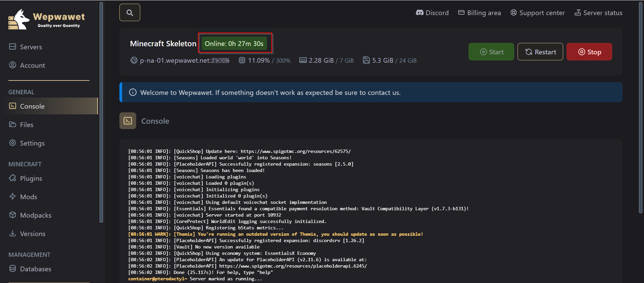This screenshot has height=283, width=644.
Task: Click the Databases cylinder icon
Action: [x=12, y=269]
